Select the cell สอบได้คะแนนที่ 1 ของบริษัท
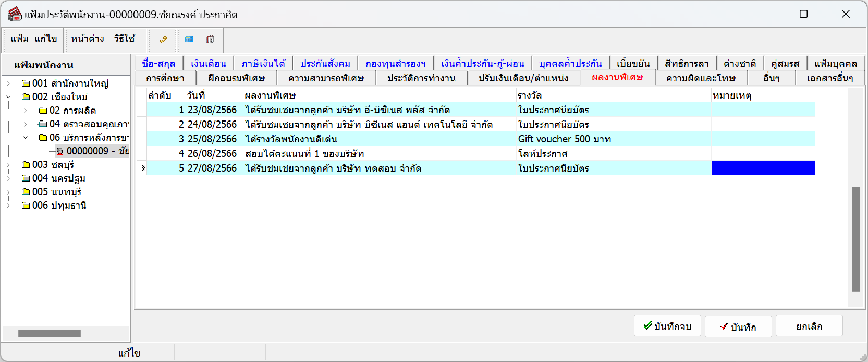868x362 pixels. [x=379, y=153]
